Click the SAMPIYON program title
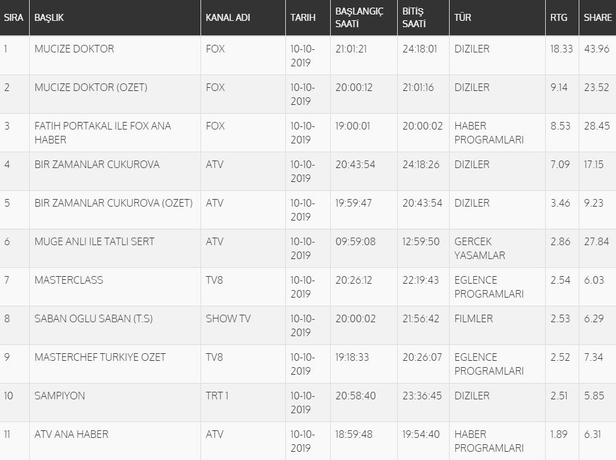The width and height of the screenshot is (616, 460). tap(59, 395)
